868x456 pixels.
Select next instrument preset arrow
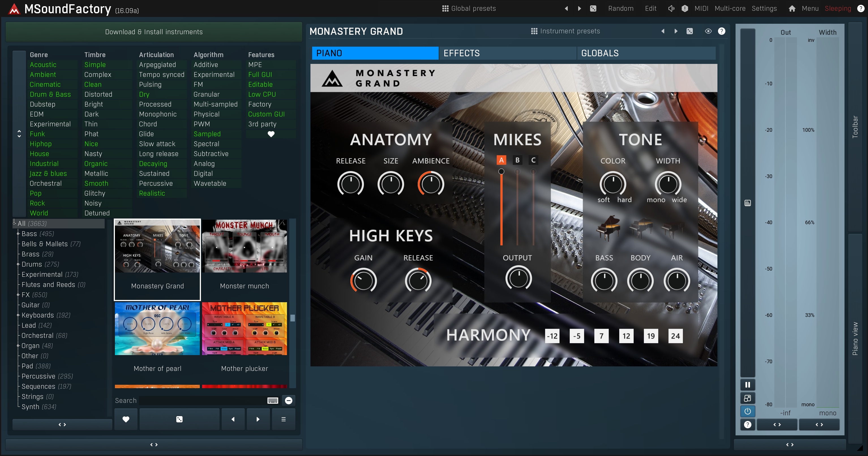coord(676,31)
